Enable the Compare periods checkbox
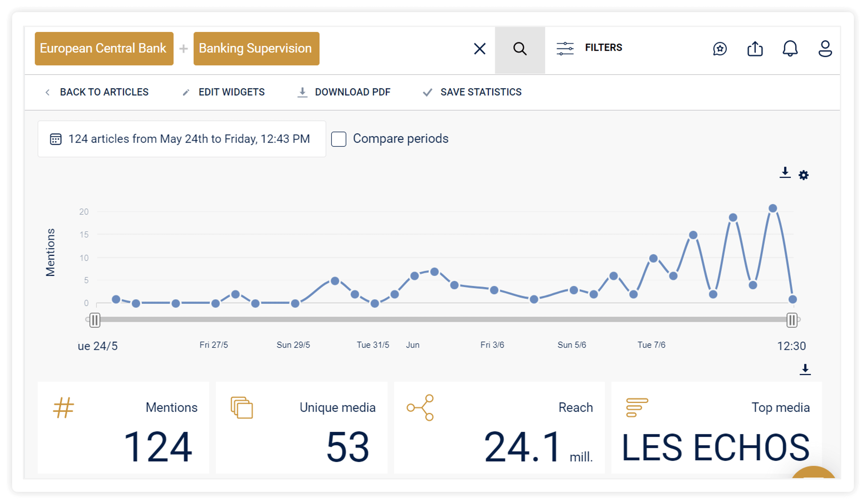This screenshot has height=504, width=866. pyautogui.click(x=338, y=139)
